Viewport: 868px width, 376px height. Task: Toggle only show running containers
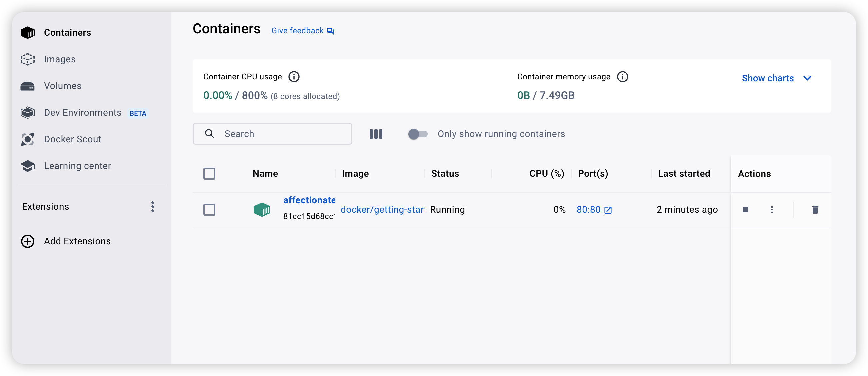coord(417,134)
